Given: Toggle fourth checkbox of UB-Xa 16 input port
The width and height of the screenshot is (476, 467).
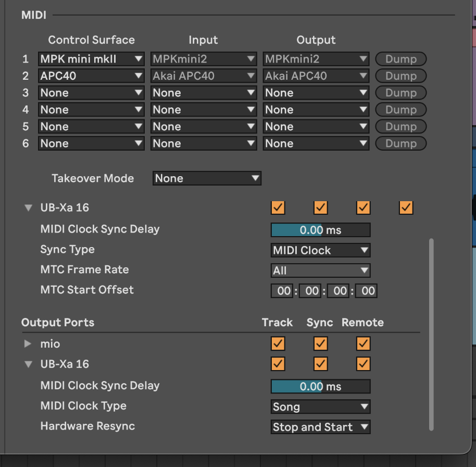Looking at the screenshot, I should [406, 208].
